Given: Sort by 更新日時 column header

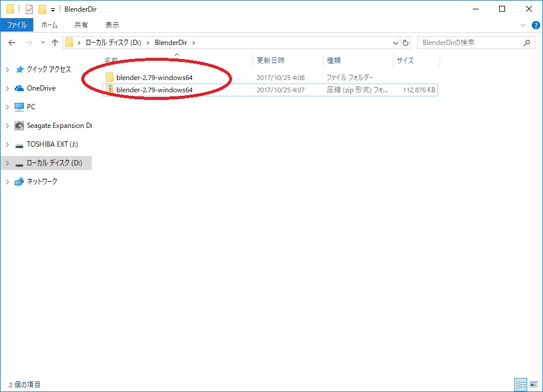Looking at the screenshot, I should tap(271, 61).
